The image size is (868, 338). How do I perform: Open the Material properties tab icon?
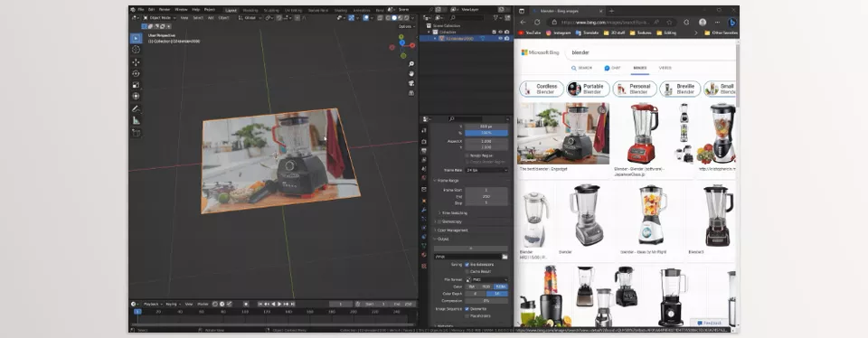(x=424, y=255)
